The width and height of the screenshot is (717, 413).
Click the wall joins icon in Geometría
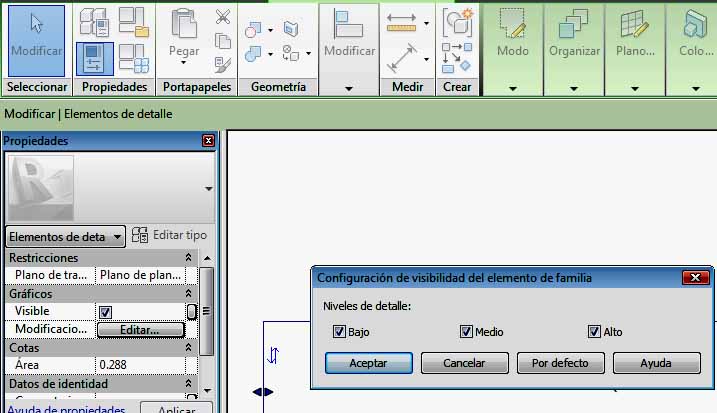tap(291, 29)
